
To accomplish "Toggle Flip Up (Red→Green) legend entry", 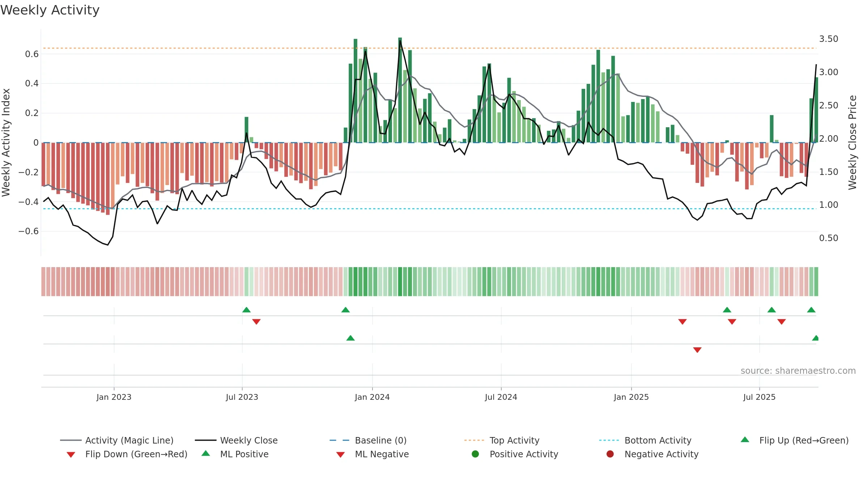I will click(795, 440).
